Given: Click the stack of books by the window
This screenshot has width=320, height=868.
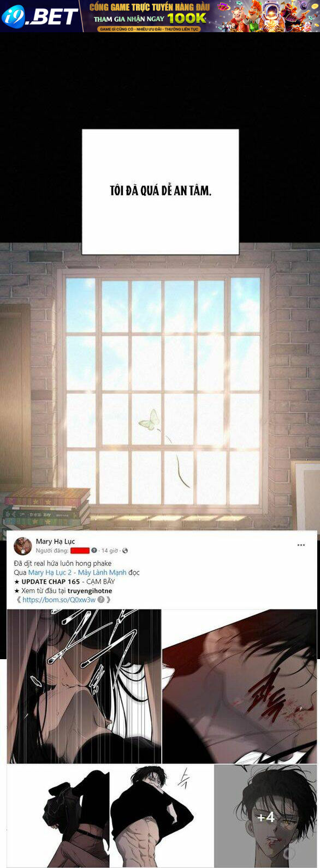Looking at the screenshot, I should [46, 508].
